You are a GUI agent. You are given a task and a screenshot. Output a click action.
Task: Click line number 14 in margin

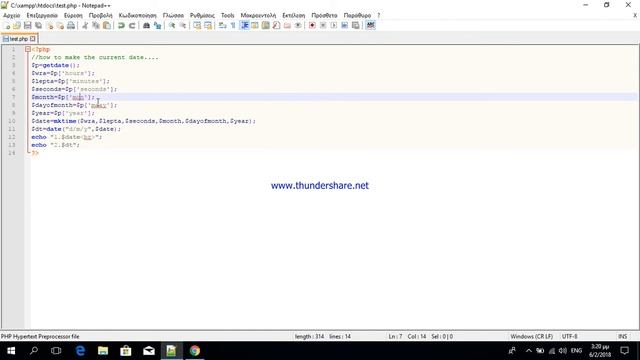pyautogui.click(x=12, y=153)
